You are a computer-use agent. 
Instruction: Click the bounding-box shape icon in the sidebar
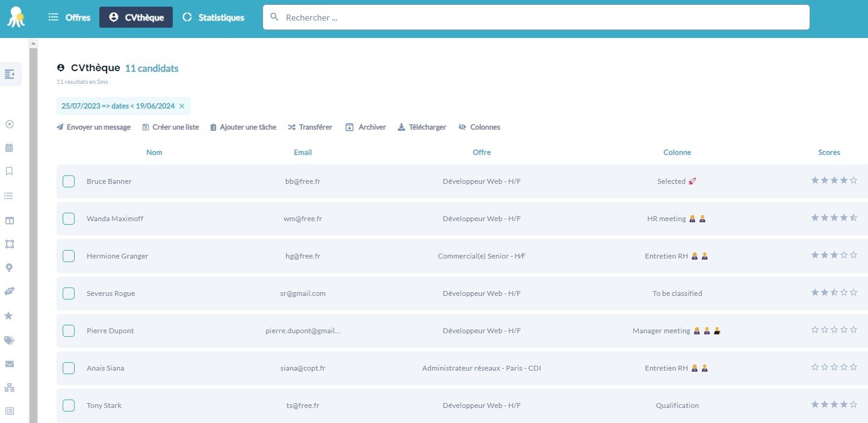[9, 244]
